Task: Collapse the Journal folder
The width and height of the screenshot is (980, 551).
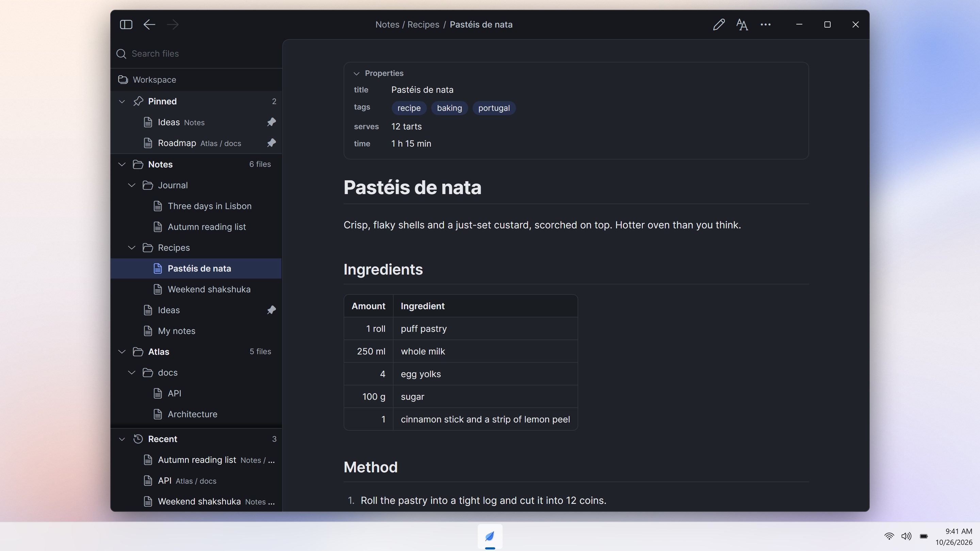Action: pos(132,185)
